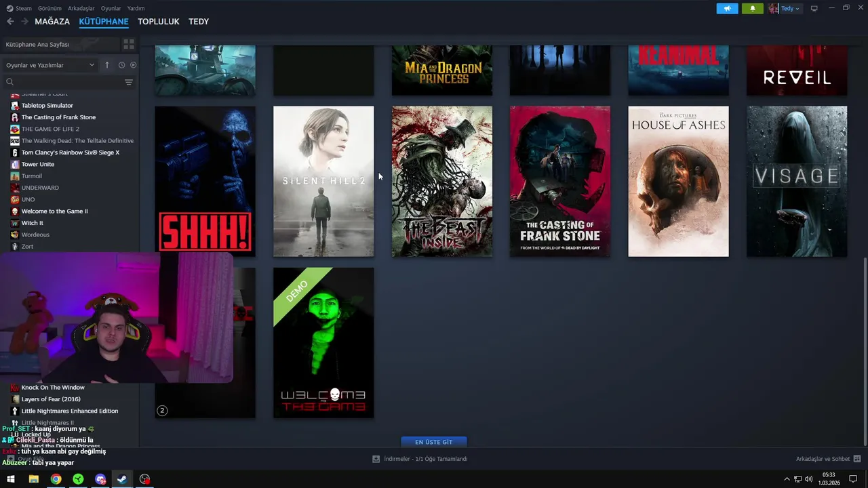The height and width of the screenshot is (488, 868).
Task: Open Kütüphane Ana Sayfası link
Action: tap(37, 44)
